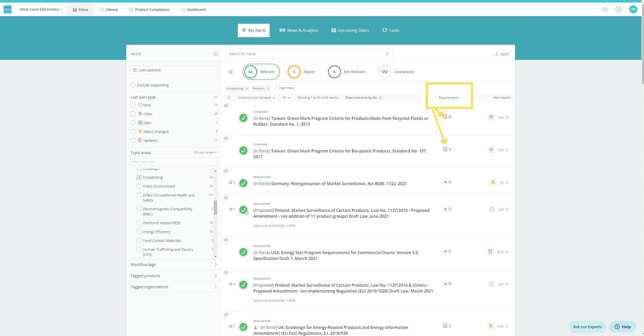Click the favorites star filter icon
Screen dimensions: 644x336
[x=230, y=72]
